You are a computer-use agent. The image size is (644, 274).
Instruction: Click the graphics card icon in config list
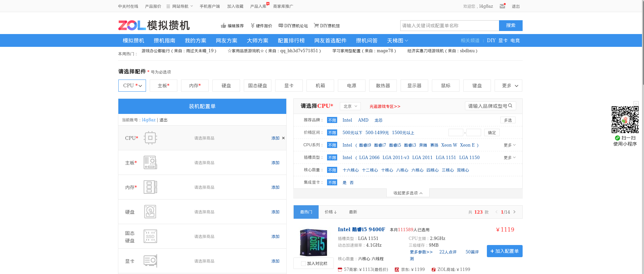pyautogui.click(x=150, y=261)
